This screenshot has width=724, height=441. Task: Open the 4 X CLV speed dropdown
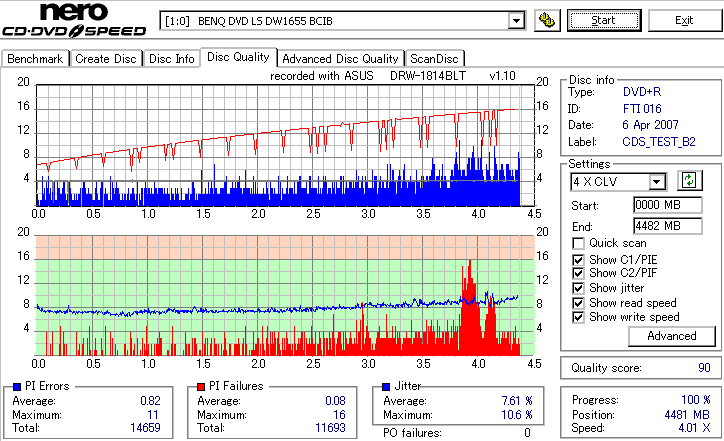(657, 182)
